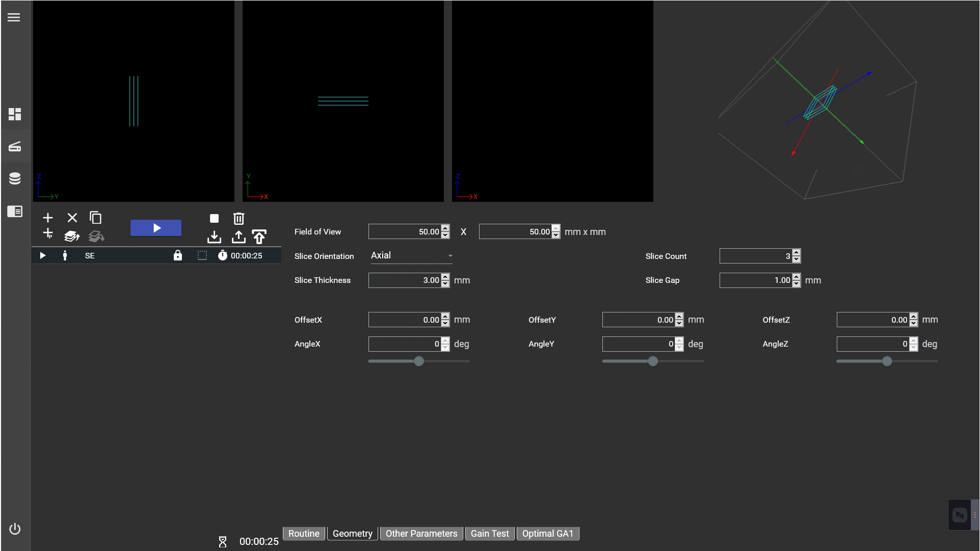Screen dimensions: 980x551
Task: Open the database stack sidebar icon
Action: click(15, 178)
